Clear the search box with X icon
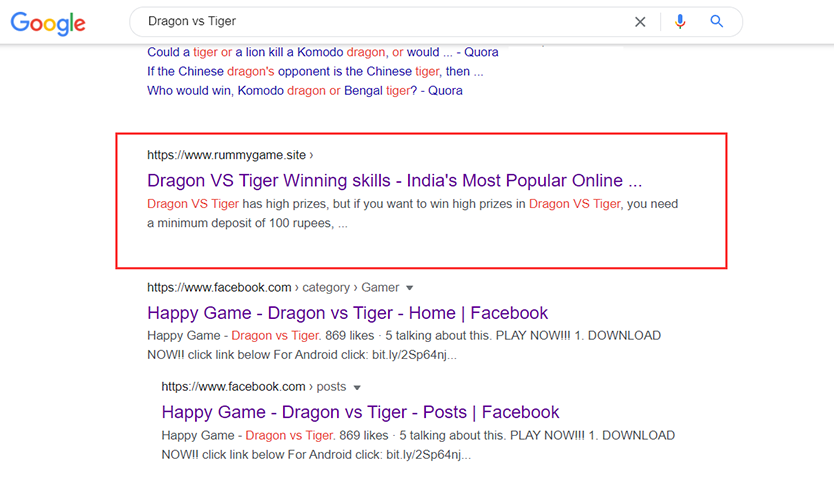 click(x=640, y=22)
